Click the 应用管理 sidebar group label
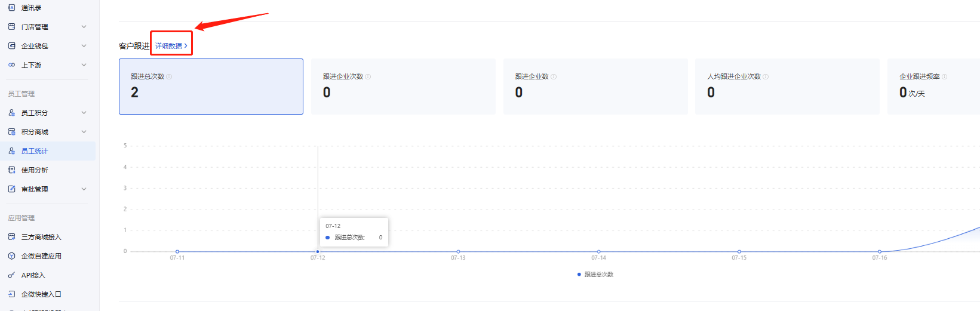 tap(21, 218)
